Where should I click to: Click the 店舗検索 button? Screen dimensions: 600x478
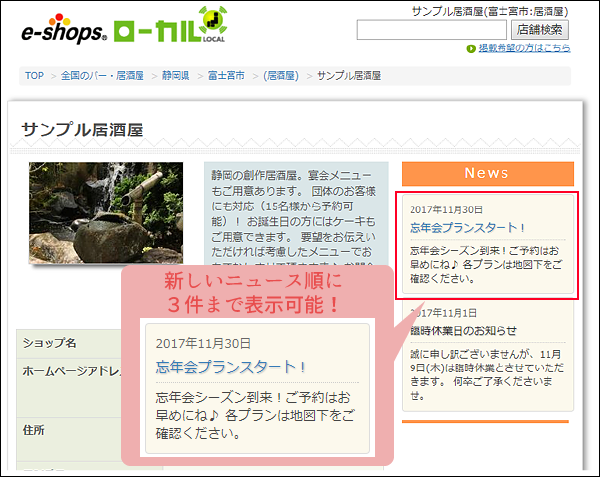coord(540,30)
